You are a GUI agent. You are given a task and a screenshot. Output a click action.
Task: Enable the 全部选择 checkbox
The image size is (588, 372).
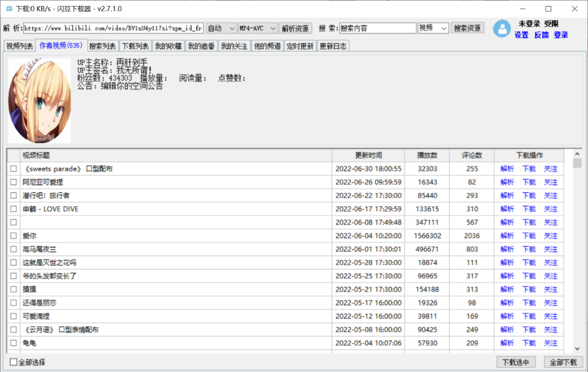[x=14, y=362]
